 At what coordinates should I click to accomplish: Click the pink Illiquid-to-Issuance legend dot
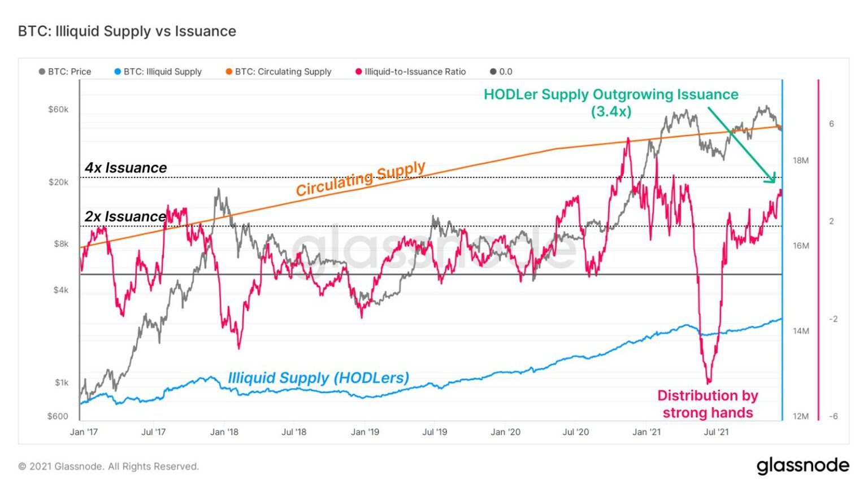(x=358, y=72)
